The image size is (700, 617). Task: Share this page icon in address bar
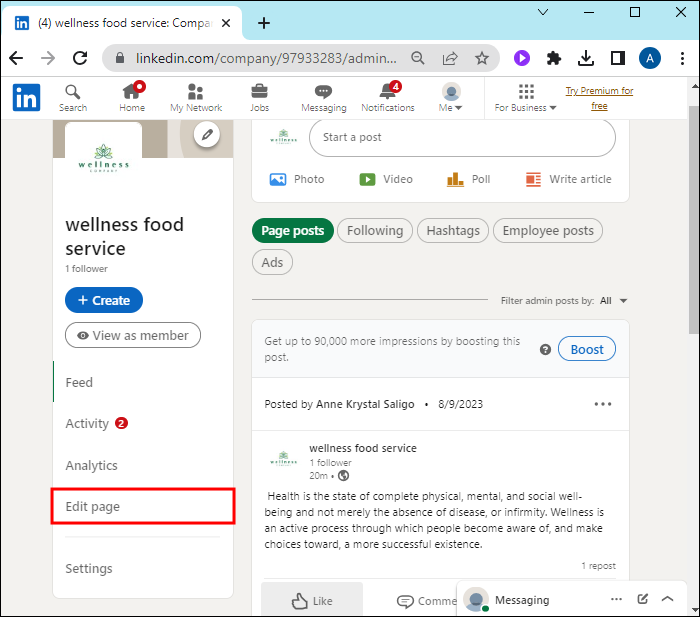[x=450, y=58]
